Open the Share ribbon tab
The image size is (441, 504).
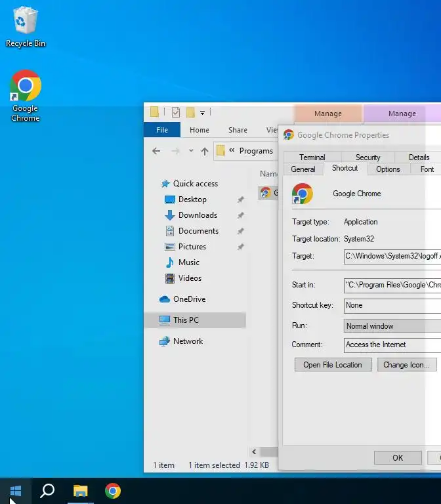[x=238, y=130]
